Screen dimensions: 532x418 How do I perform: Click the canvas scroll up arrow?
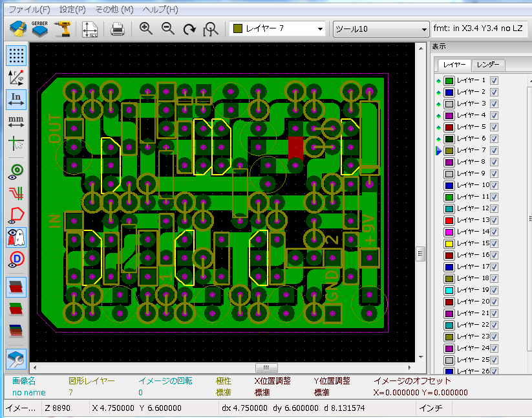[x=421, y=49]
